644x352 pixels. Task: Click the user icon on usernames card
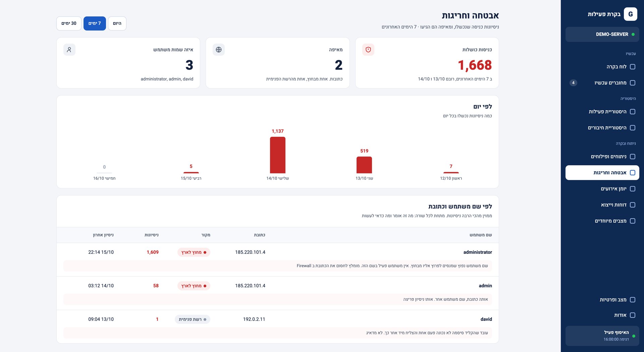click(x=69, y=50)
